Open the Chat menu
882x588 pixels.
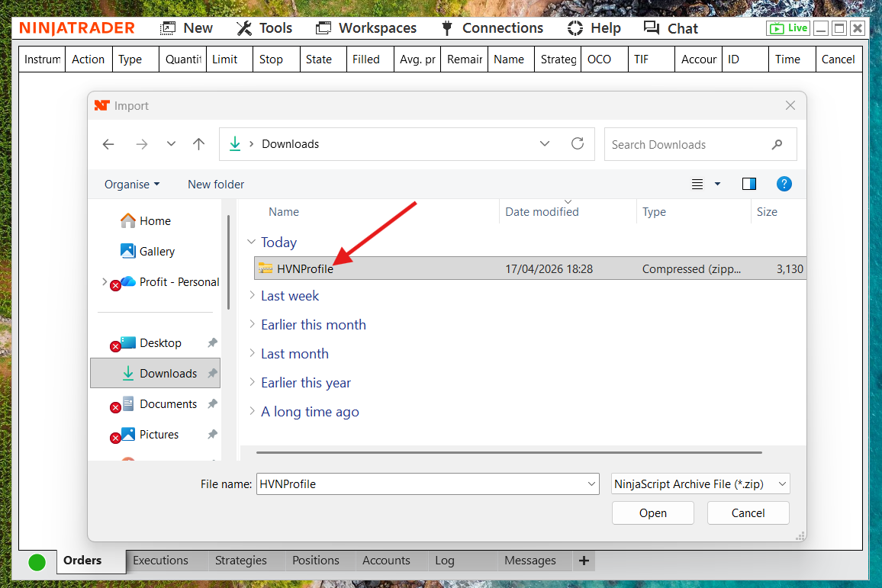click(x=671, y=28)
